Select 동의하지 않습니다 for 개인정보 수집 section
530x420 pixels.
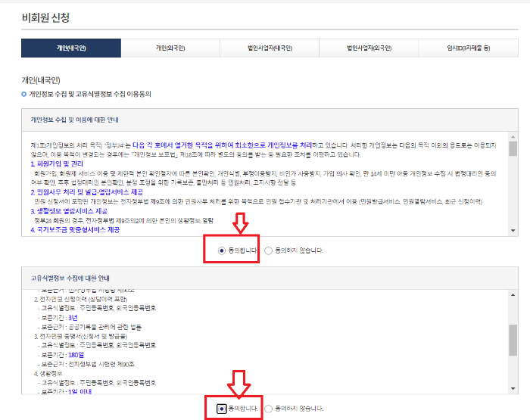click(x=268, y=250)
